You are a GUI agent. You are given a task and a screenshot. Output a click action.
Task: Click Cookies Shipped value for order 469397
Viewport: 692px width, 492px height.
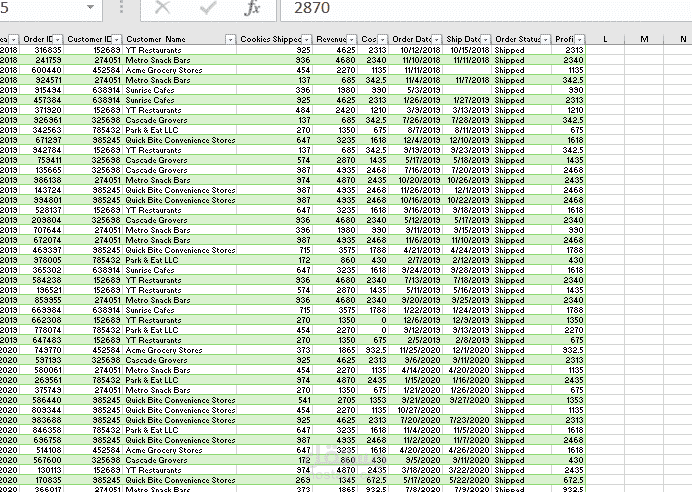pos(274,250)
